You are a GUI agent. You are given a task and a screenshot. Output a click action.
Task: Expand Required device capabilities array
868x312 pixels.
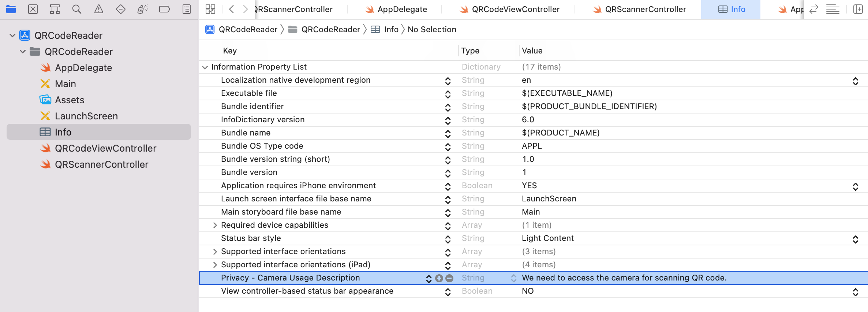215,225
